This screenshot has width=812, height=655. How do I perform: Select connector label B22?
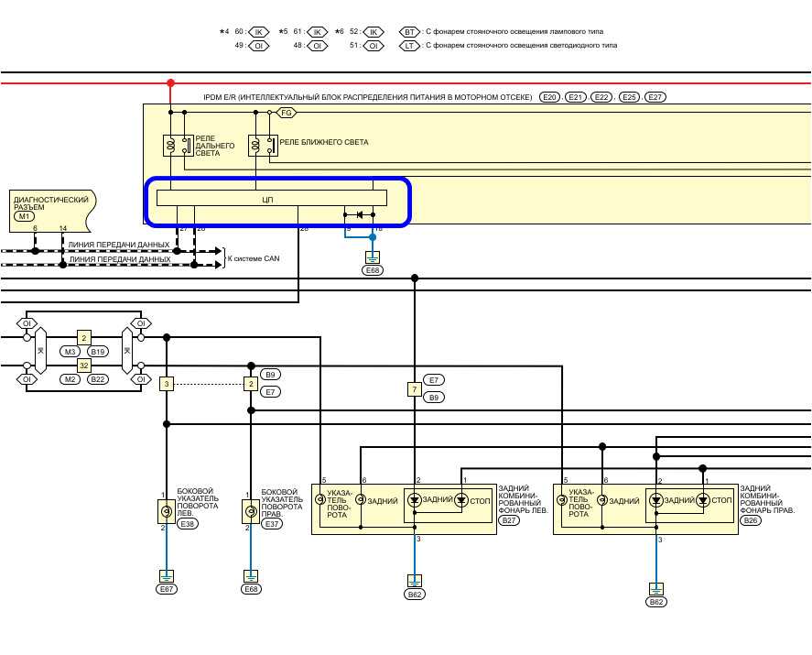point(97,379)
